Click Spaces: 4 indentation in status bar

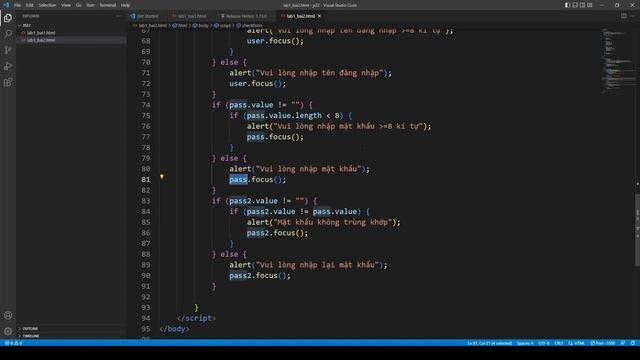(x=525, y=343)
